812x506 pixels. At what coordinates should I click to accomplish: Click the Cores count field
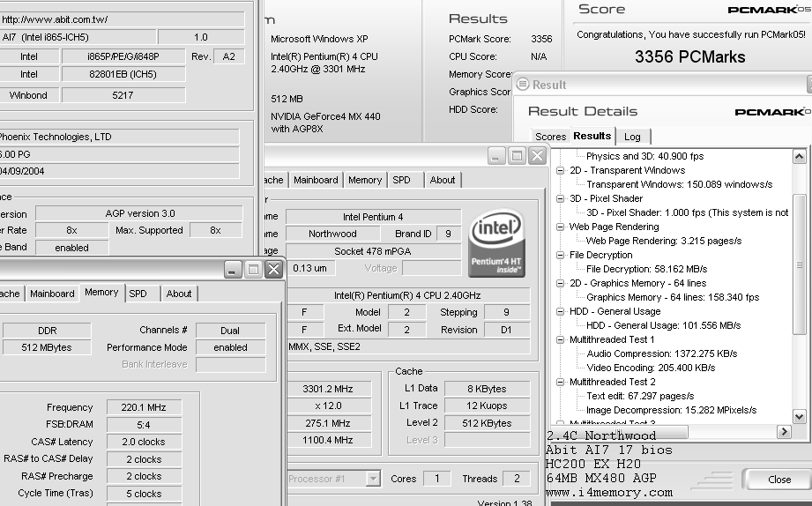pos(436,479)
